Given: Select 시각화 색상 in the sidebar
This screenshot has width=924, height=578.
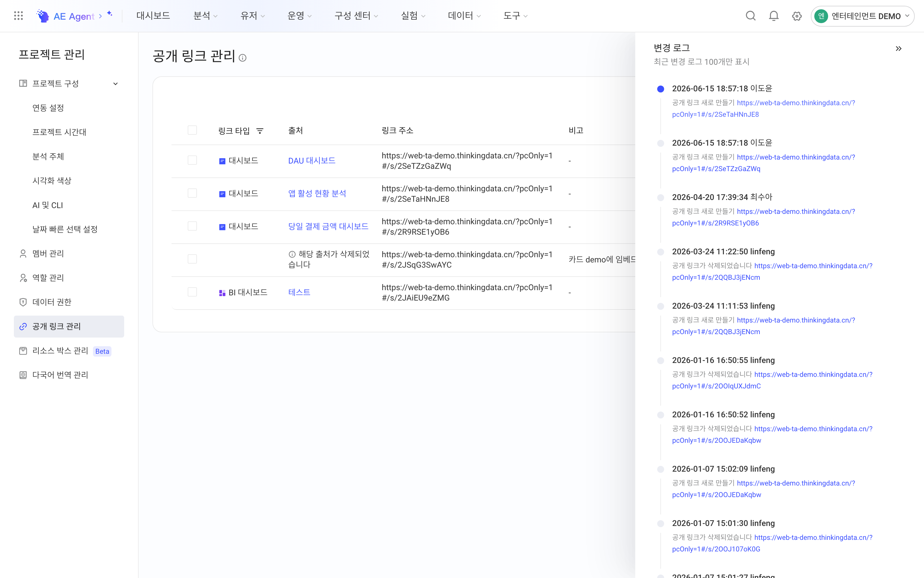Looking at the screenshot, I should click(52, 181).
